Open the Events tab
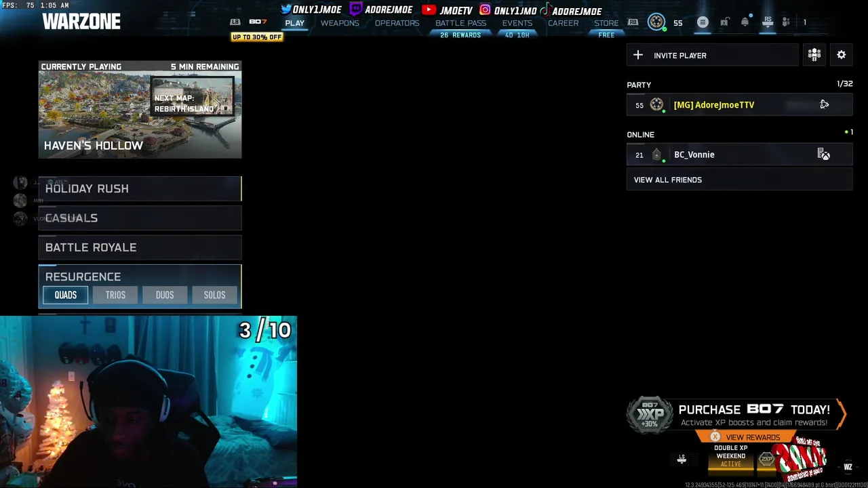The width and height of the screenshot is (868, 488). [517, 23]
